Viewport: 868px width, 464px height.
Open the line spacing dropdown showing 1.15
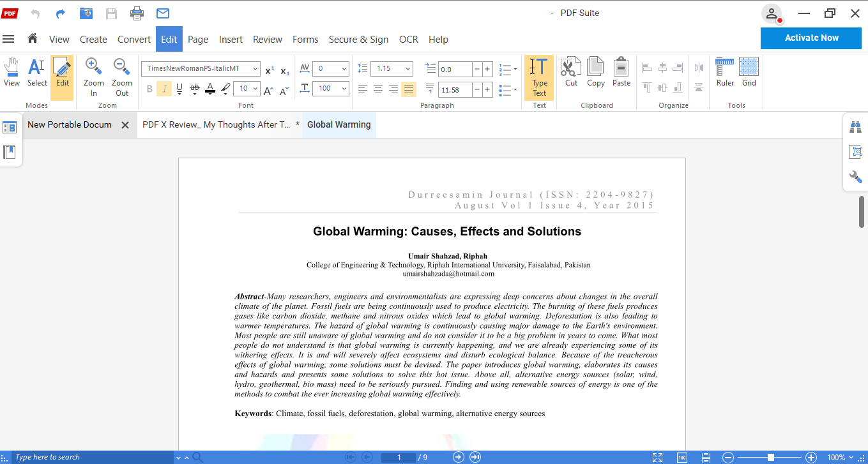392,68
